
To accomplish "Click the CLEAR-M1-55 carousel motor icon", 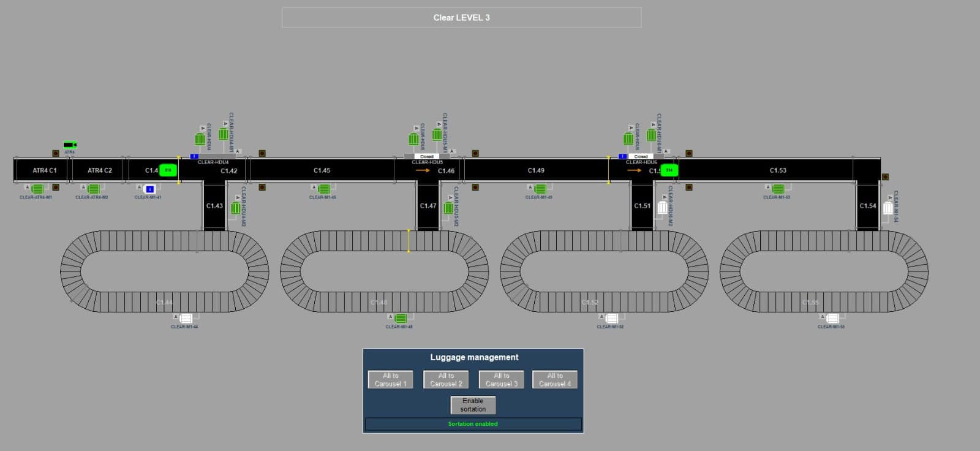I will 832,318.
